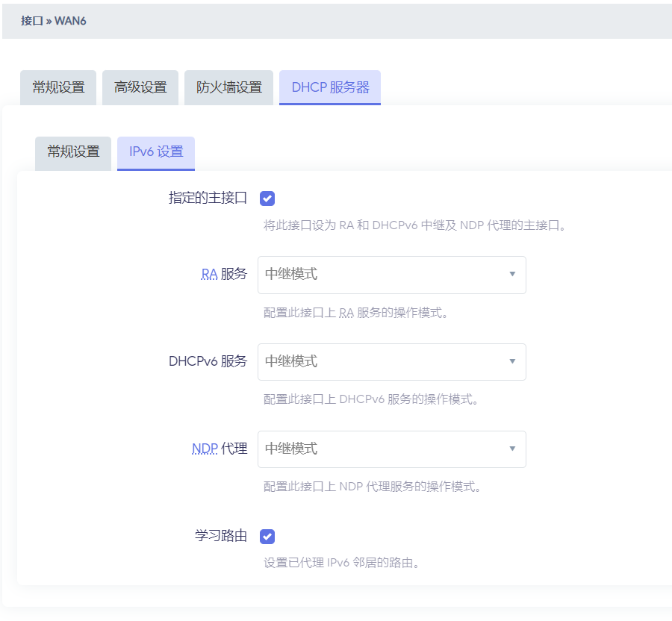Viewport: 672px width, 621px height.
Task: Click the underlined RA abbreviation in field label
Action: (x=209, y=275)
